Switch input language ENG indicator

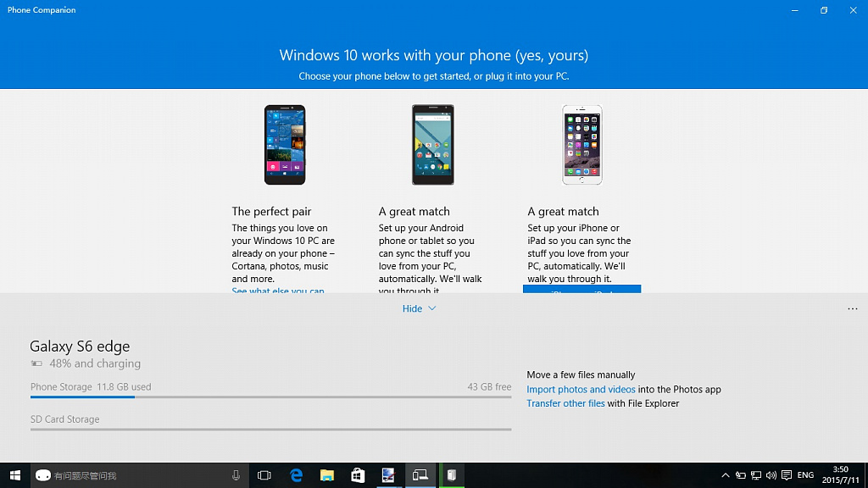(x=805, y=475)
